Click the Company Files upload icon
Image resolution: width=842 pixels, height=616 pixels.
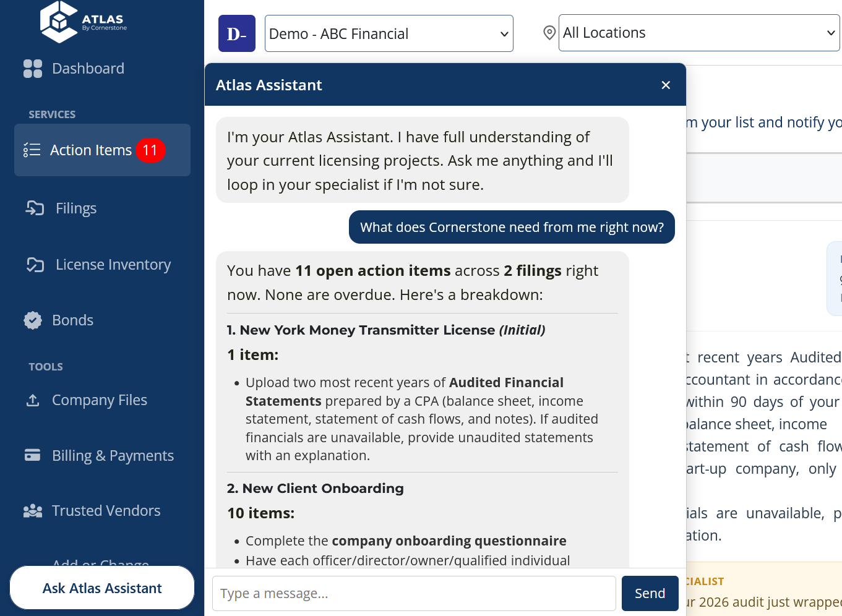(33, 400)
